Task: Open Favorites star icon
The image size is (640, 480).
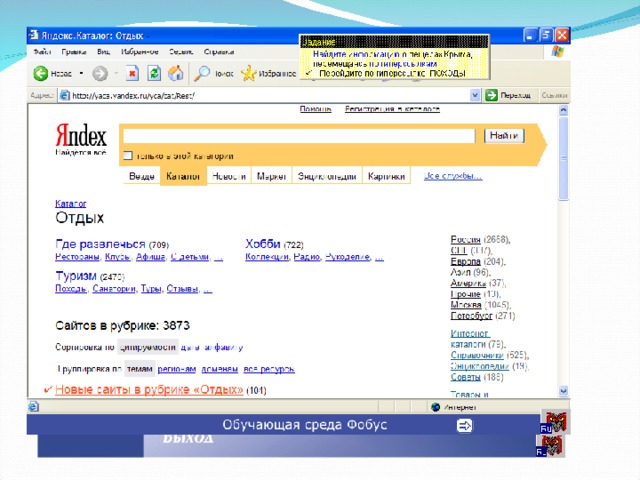Action: (248, 73)
